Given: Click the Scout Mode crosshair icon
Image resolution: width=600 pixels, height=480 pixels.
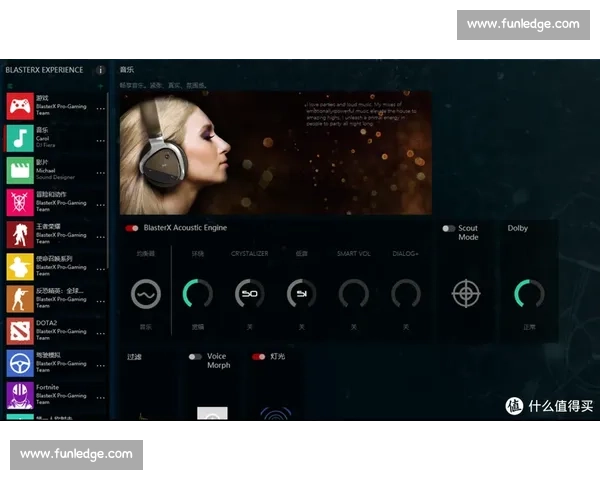Looking at the screenshot, I should 466,294.
